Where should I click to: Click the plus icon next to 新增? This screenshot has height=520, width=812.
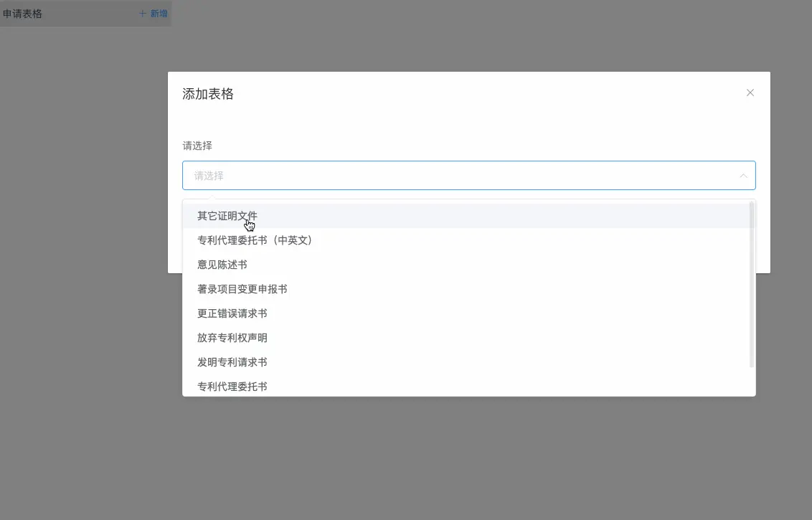point(143,14)
